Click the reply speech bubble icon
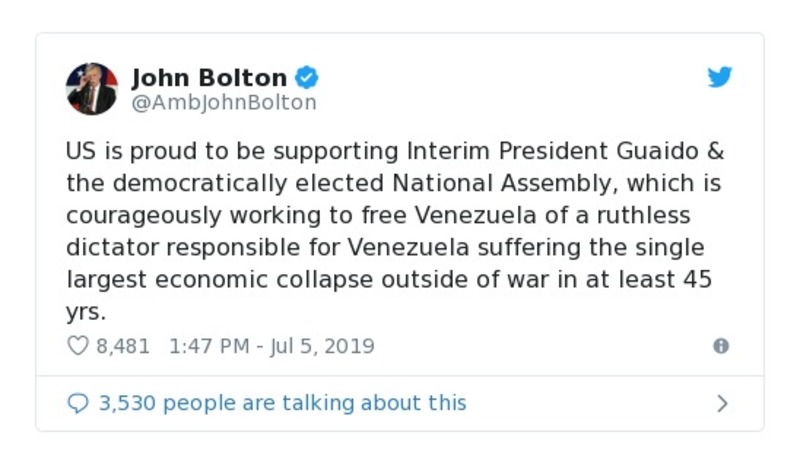 click(77, 403)
